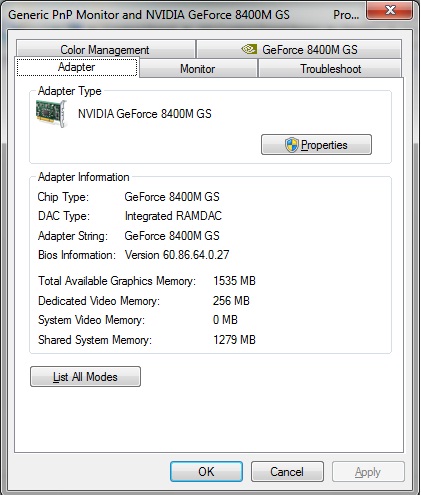Image resolution: width=421 pixels, height=495 pixels.
Task: Click the DAC Type label
Action: (x=64, y=216)
